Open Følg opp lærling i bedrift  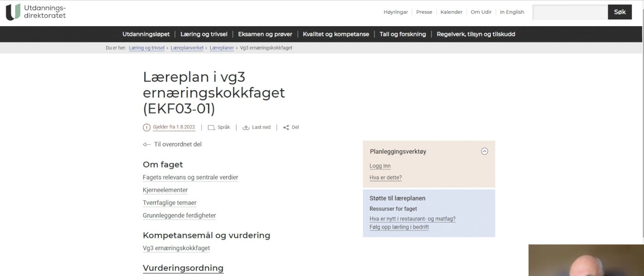click(399, 227)
